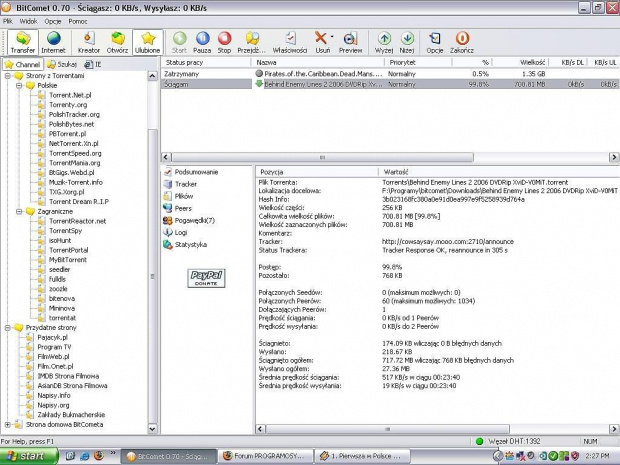Open the Mininova site entry
The width and height of the screenshot is (620, 465).
(62, 308)
